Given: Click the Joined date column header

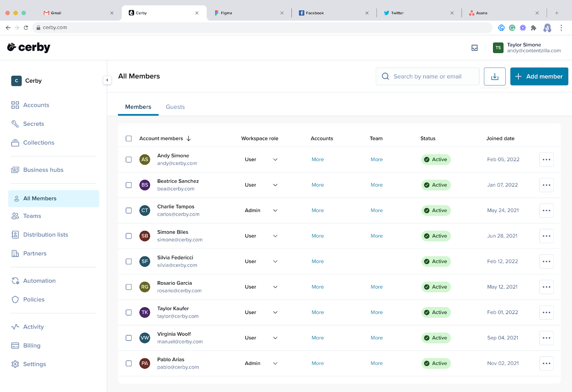Looking at the screenshot, I should point(500,138).
